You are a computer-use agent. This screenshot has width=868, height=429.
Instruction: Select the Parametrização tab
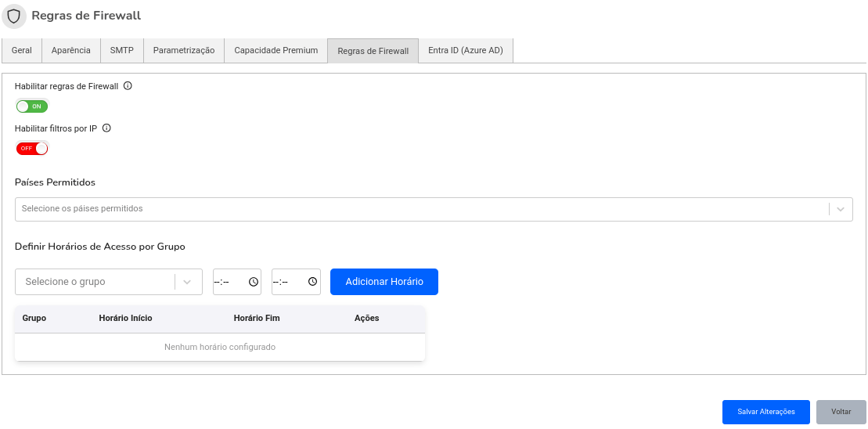184,51
